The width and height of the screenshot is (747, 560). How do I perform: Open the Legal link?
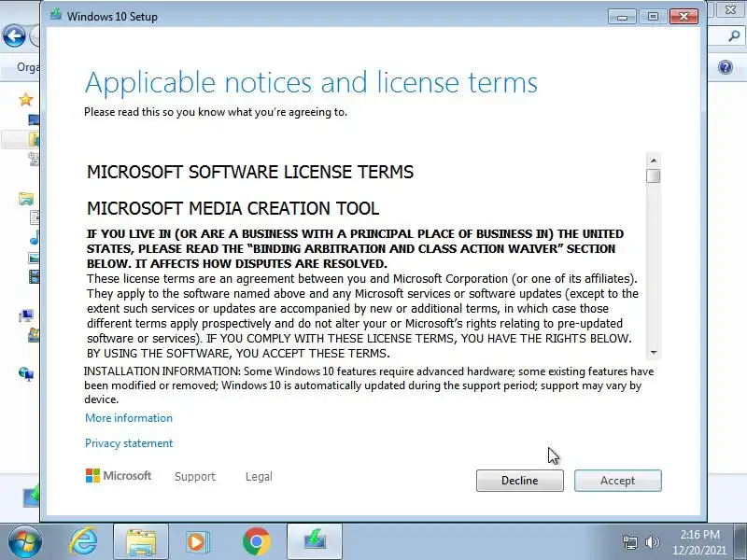[259, 476]
